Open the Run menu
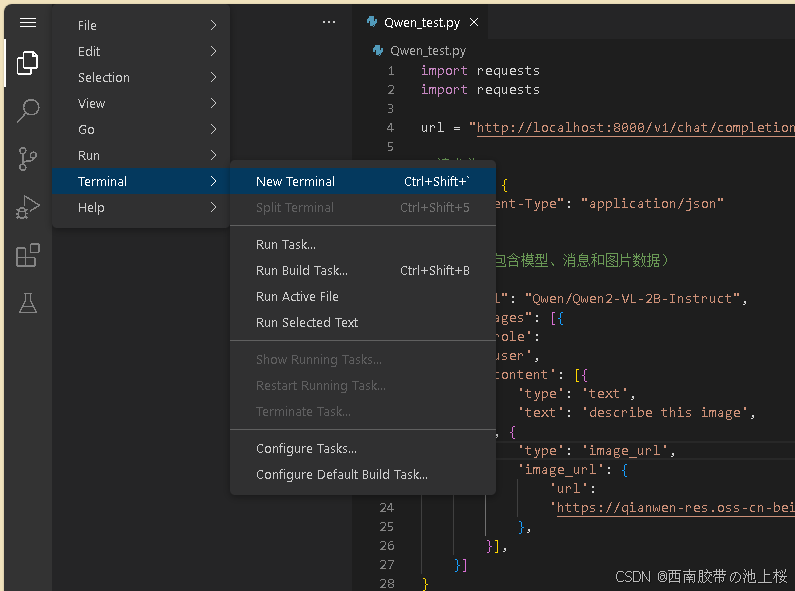This screenshot has width=795, height=591. pyautogui.click(x=141, y=156)
